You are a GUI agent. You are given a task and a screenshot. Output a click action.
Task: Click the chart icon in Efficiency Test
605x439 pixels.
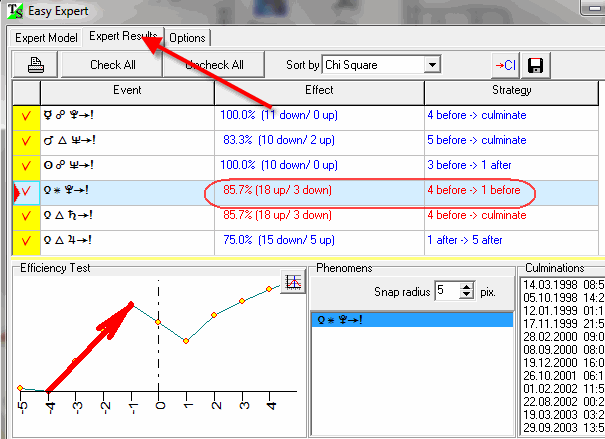(293, 283)
